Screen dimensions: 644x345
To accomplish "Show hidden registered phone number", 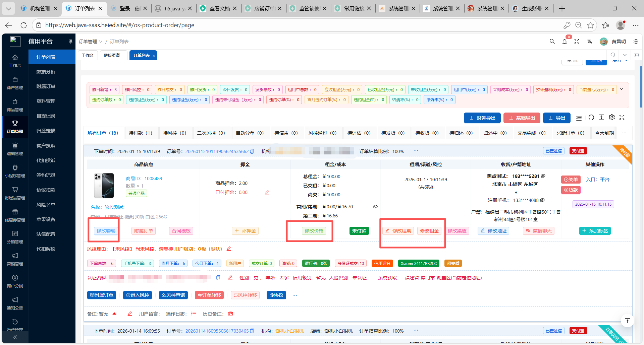I will [x=542, y=200].
